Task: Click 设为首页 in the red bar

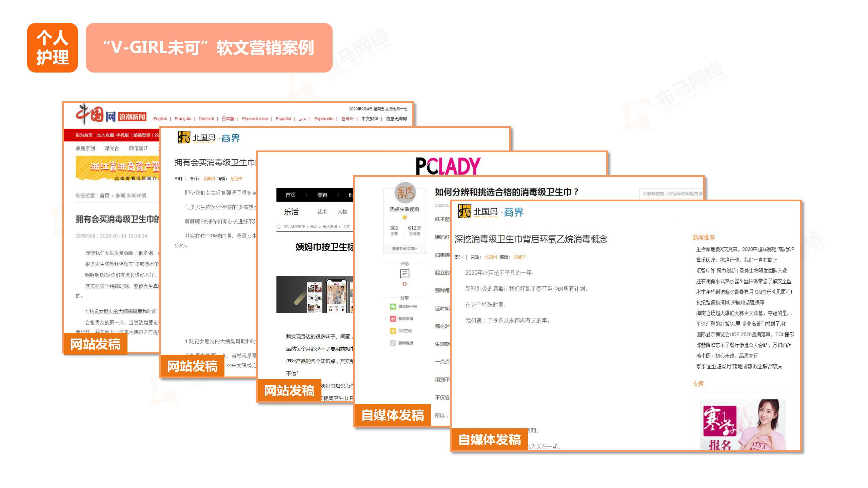Action: [x=84, y=135]
